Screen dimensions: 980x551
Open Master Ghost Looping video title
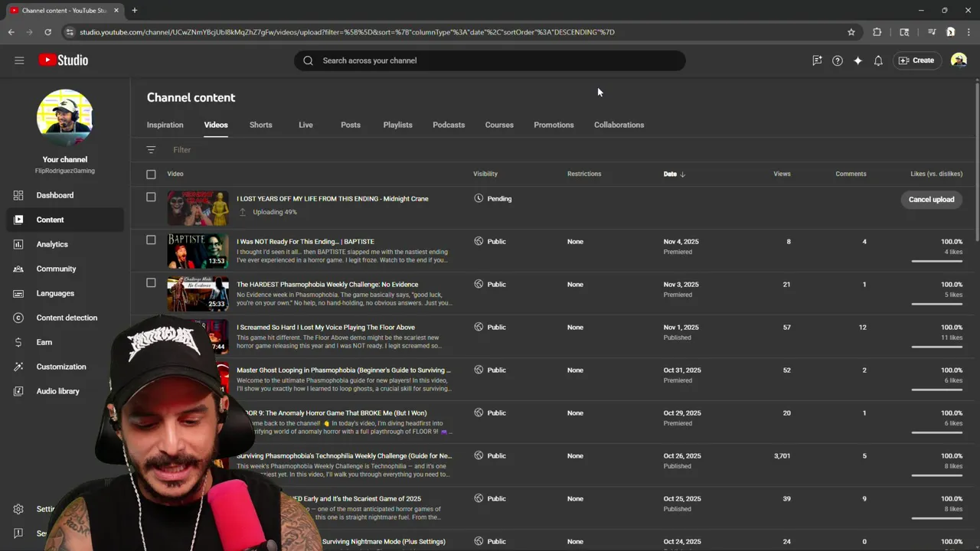click(x=344, y=370)
